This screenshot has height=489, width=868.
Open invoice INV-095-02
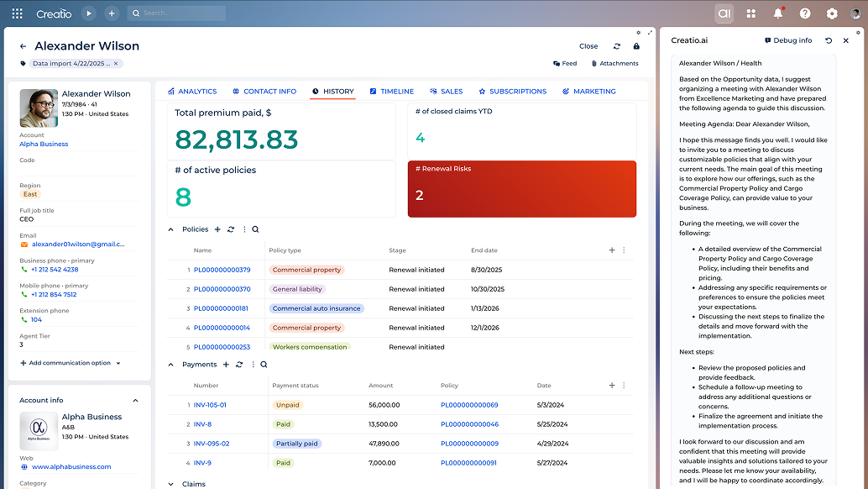click(x=212, y=444)
